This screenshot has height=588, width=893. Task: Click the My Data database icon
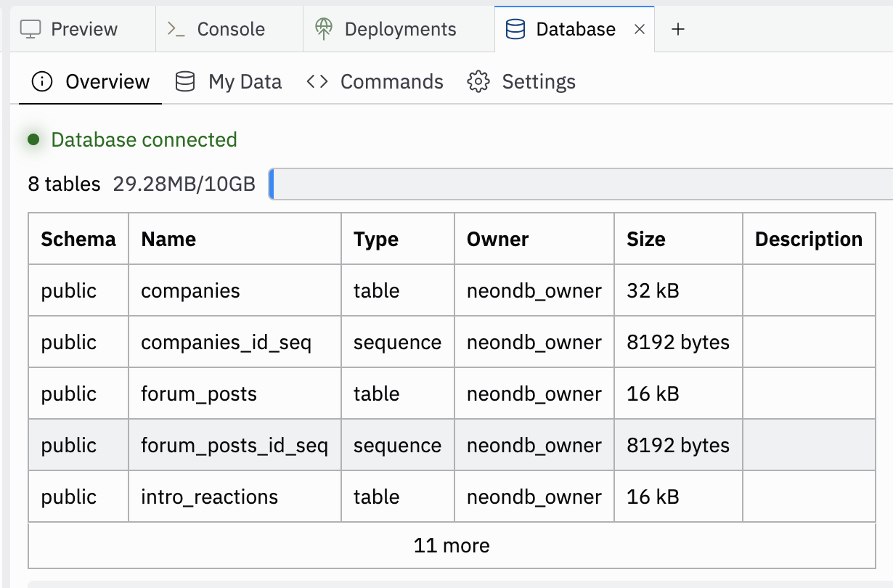(x=185, y=81)
